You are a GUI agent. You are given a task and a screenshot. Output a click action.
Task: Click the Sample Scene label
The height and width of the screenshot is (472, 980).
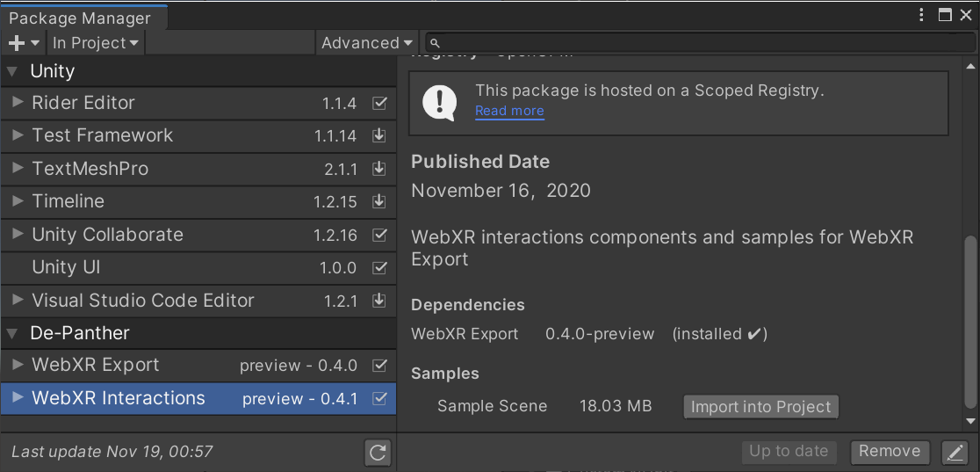493,406
